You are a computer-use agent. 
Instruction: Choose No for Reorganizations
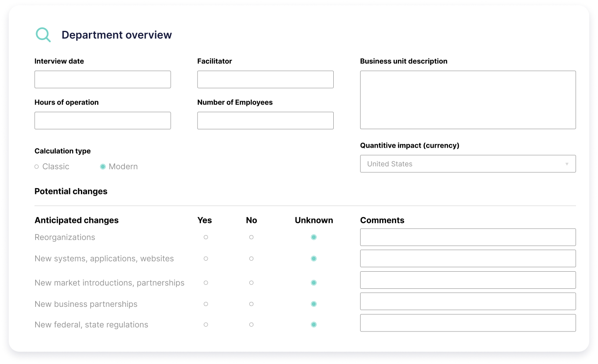pos(251,237)
